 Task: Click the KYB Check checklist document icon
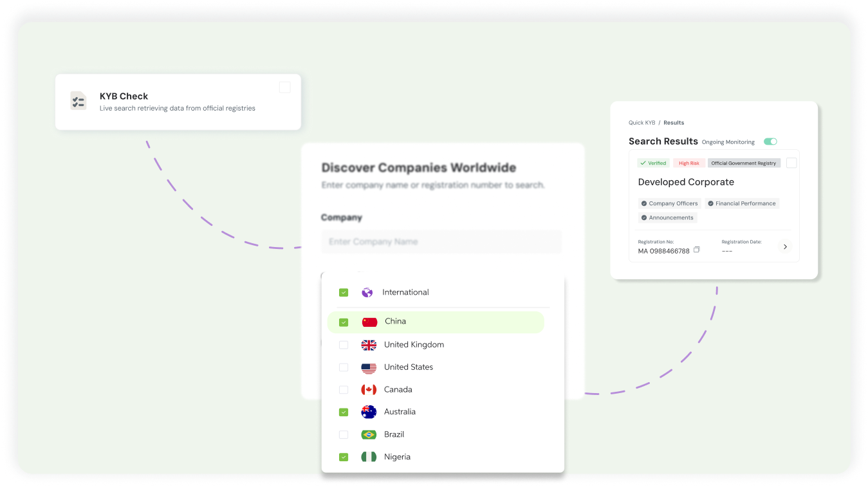(x=78, y=101)
